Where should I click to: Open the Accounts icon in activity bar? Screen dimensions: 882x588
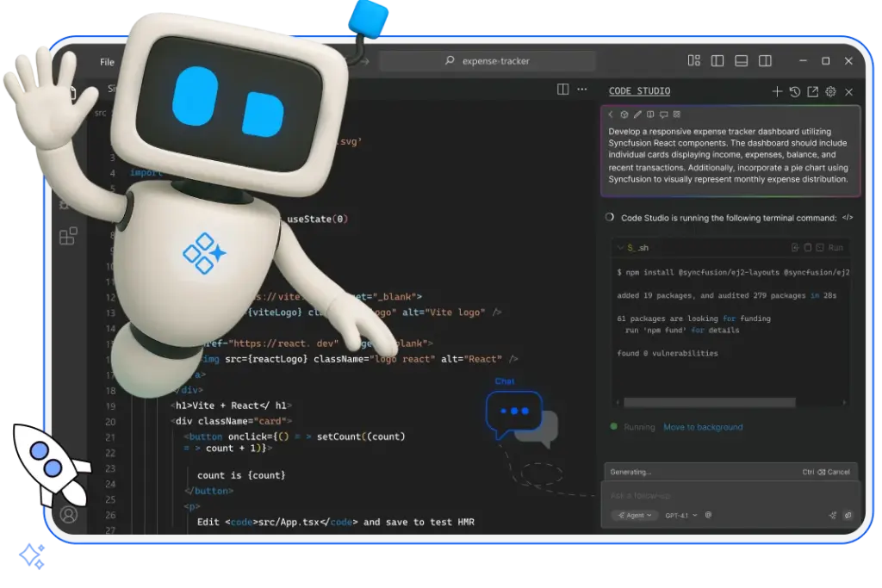69,514
